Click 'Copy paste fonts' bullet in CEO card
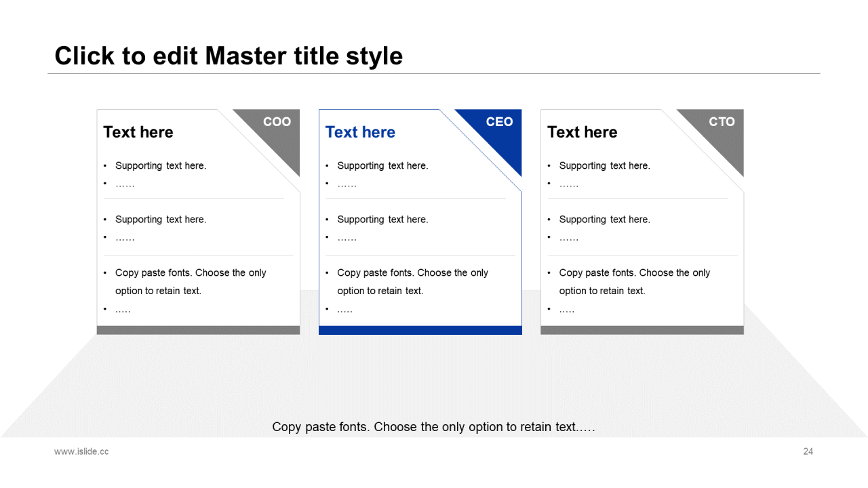This screenshot has height=488, width=868. coord(412,273)
